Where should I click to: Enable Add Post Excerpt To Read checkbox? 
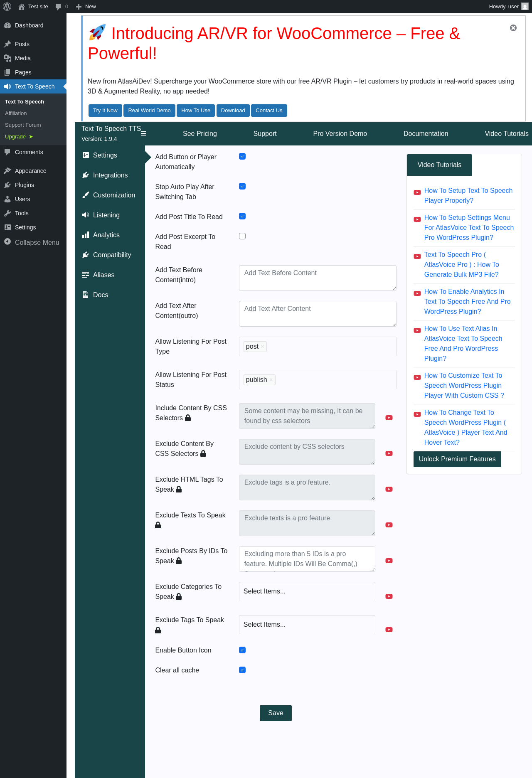[242, 236]
